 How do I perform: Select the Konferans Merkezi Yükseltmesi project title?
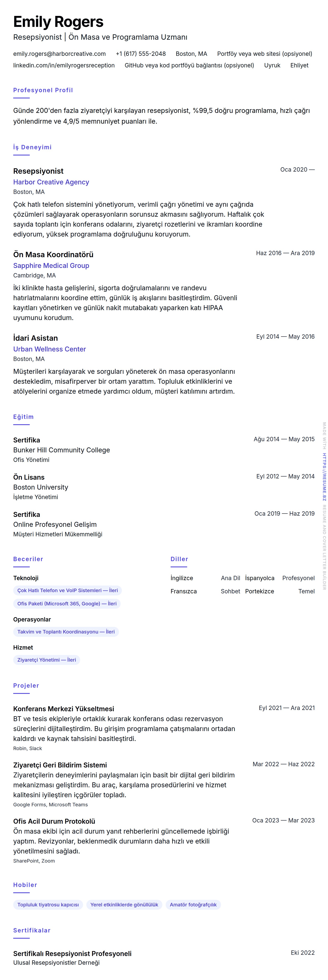click(63, 709)
